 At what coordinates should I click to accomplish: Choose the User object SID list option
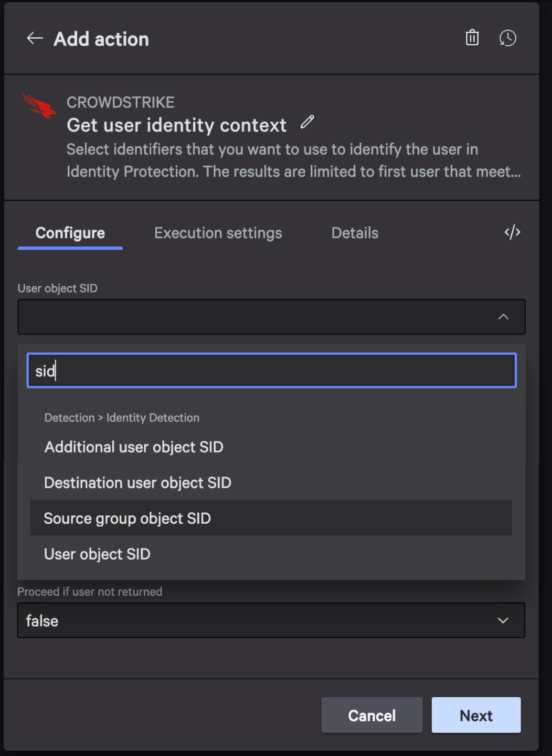(97, 554)
